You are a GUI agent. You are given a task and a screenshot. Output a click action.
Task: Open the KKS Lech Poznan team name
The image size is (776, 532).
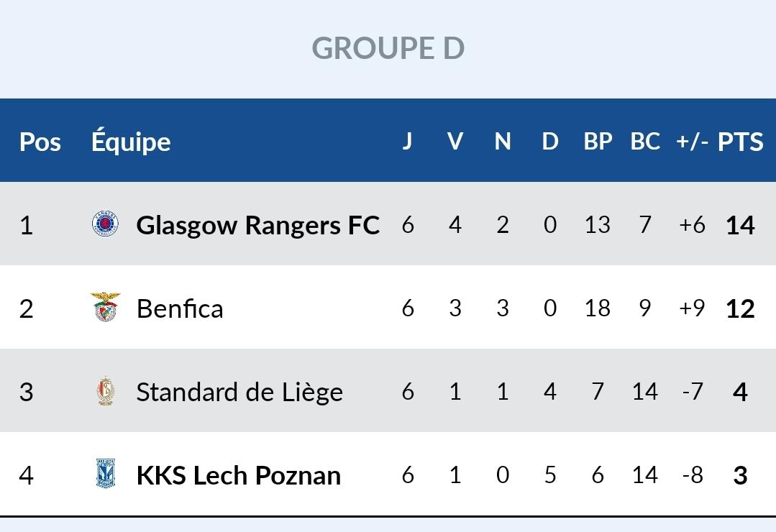[239, 476]
